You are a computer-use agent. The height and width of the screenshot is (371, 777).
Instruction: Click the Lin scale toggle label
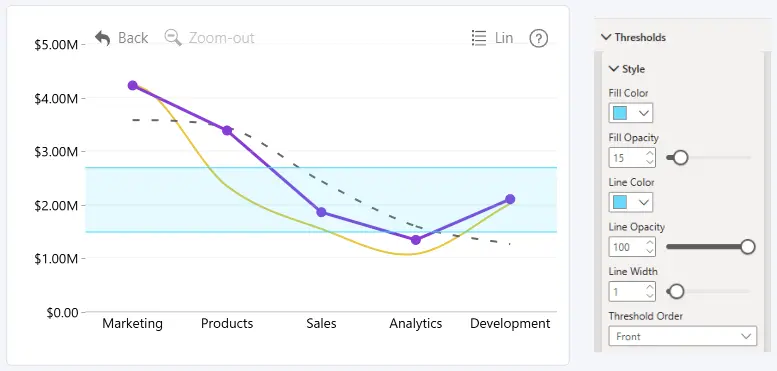click(503, 38)
